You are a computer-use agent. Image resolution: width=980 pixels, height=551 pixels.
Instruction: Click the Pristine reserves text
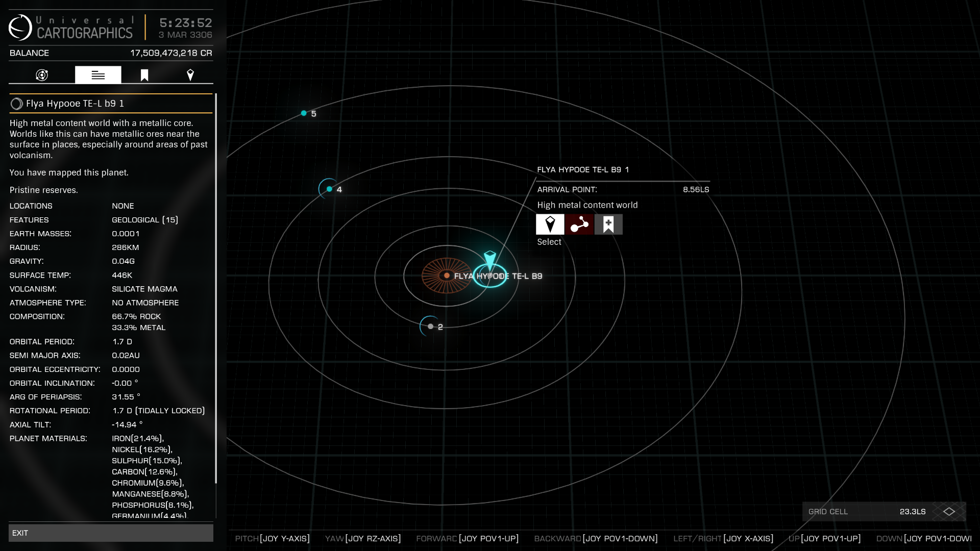click(44, 190)
